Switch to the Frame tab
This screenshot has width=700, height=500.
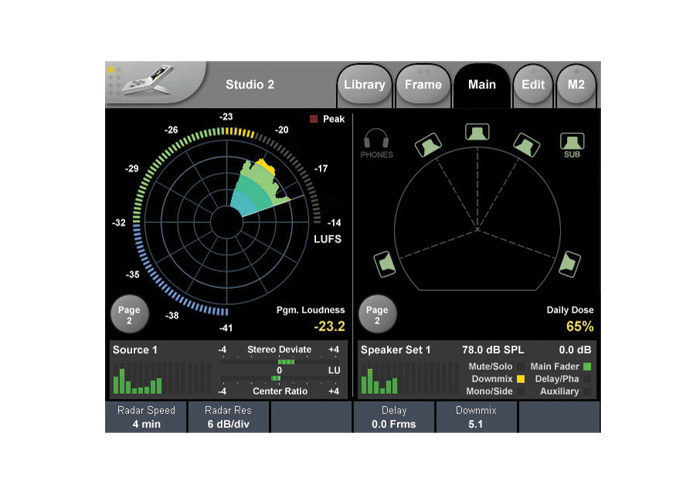pyautogui.click(x=423, y=85)
